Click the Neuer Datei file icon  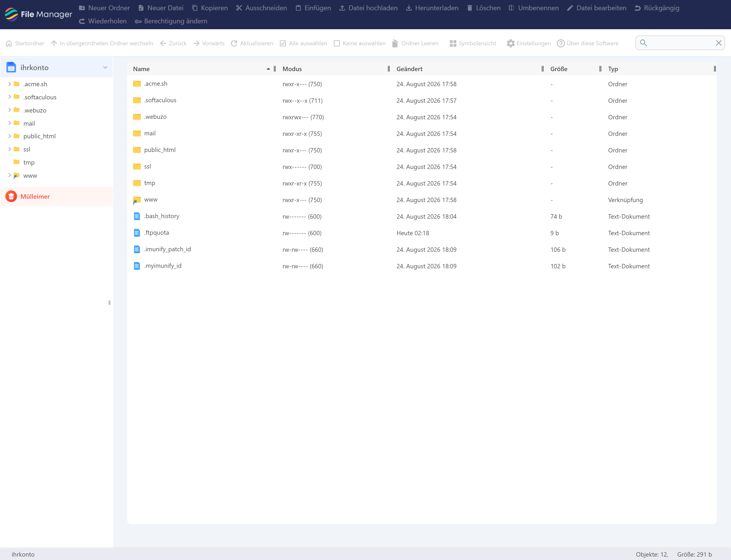pyautogui.click(x=141, y=8)
